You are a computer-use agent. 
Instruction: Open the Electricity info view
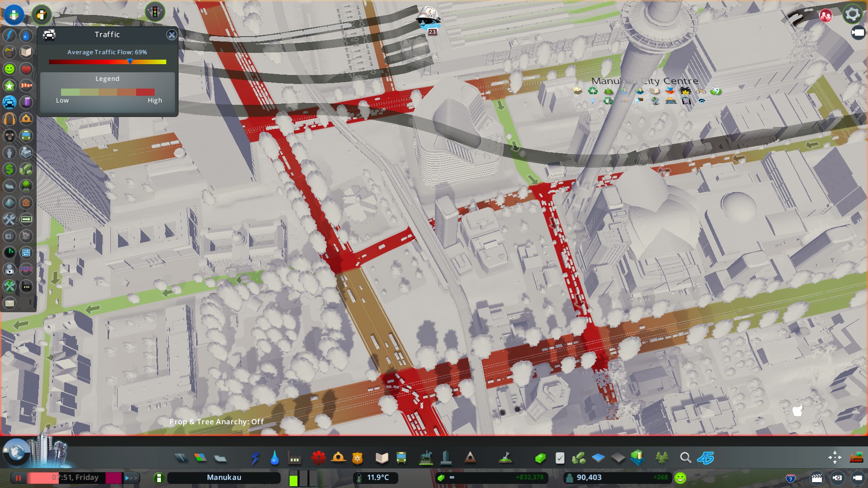[x=9, y=35]
